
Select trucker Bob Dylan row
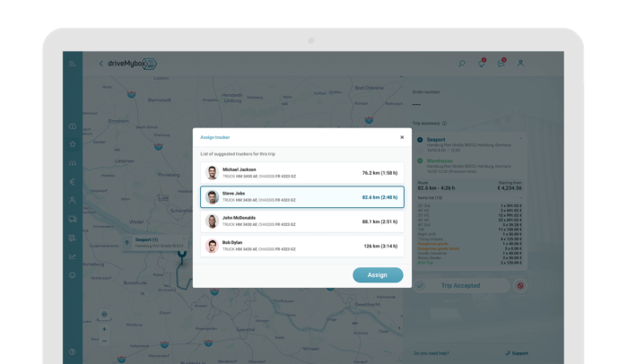[302, 246]
